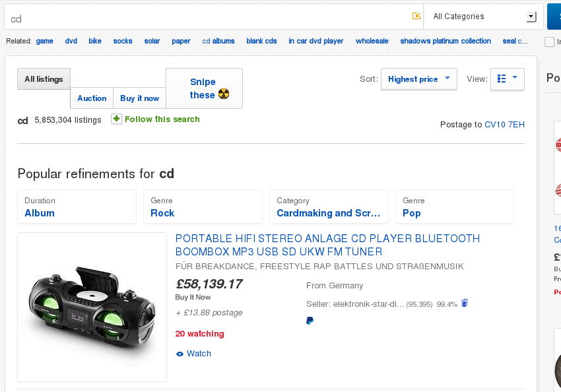Screen dimensions: 561x392
Task: Switch to the Buy it now tab
Action: pos(139,98)
